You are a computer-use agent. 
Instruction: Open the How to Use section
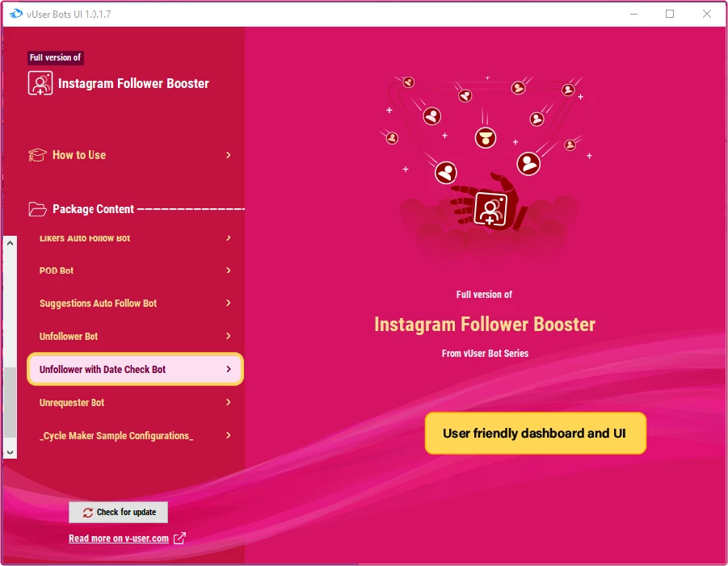pos(130,155)
